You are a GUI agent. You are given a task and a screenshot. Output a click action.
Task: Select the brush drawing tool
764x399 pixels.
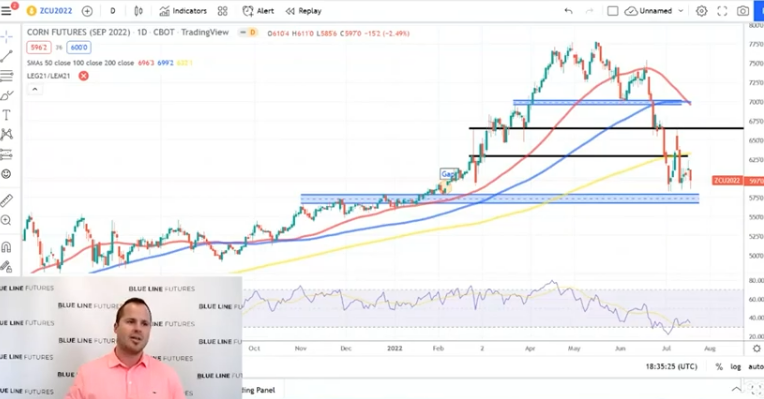click(x=6, y=95)
